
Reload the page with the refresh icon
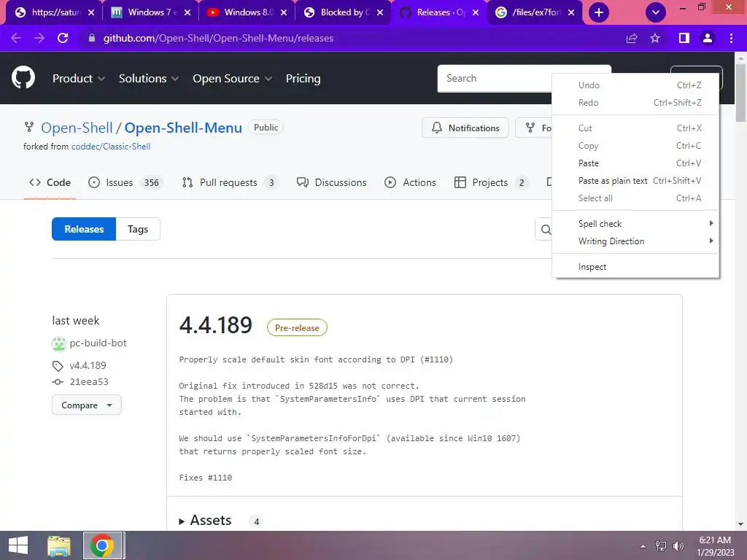point(63,38)
